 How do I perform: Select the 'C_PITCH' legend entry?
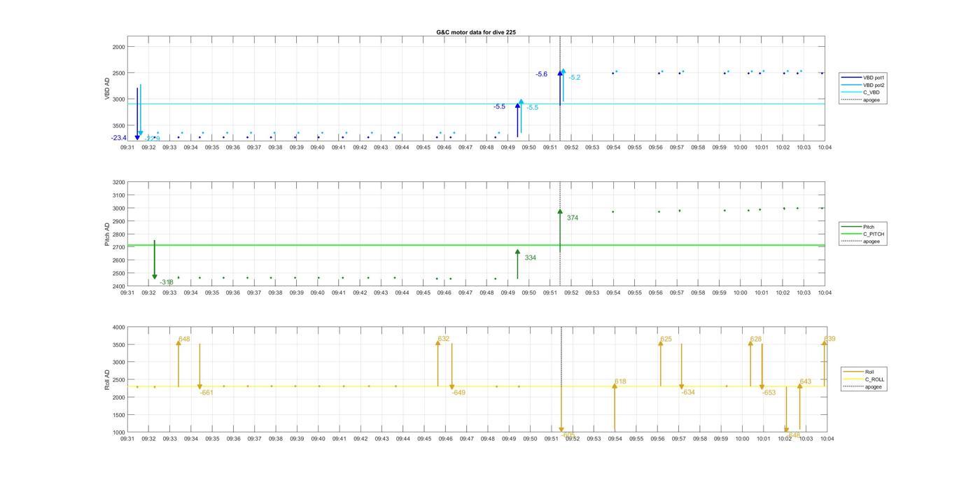pos(863,234)
